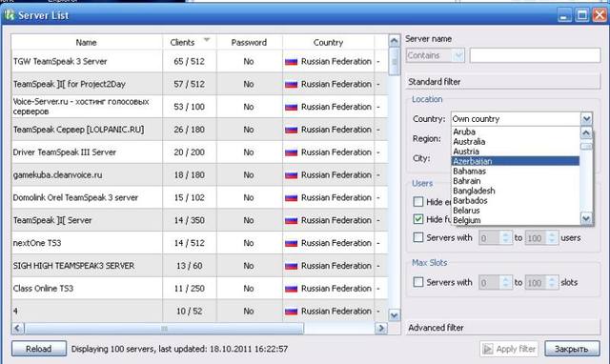Select Aruba in the country list

[x=515, y=131]
